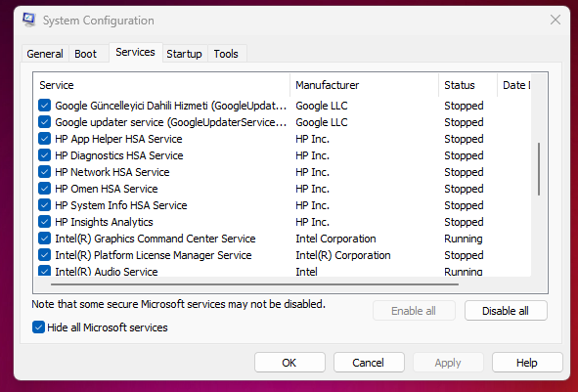
Task: Uncheck Intel(R) Platform License Manager Service
Action: pyautogui.click(x=45, y=254)
